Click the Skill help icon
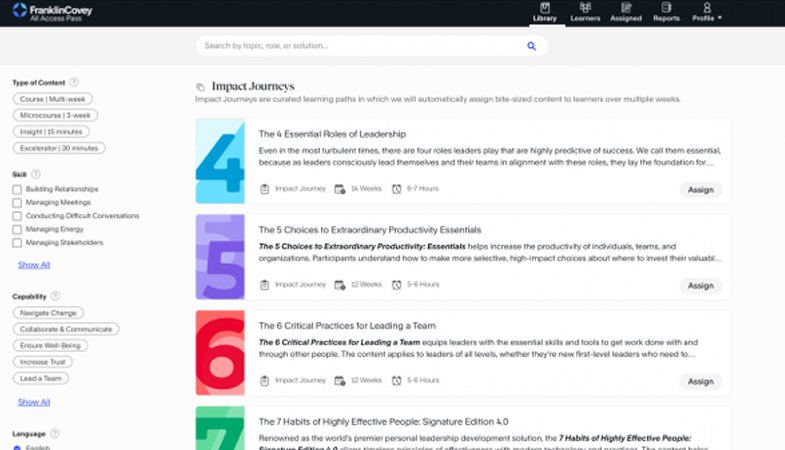The image size is (785, 450). click(36, 174)
